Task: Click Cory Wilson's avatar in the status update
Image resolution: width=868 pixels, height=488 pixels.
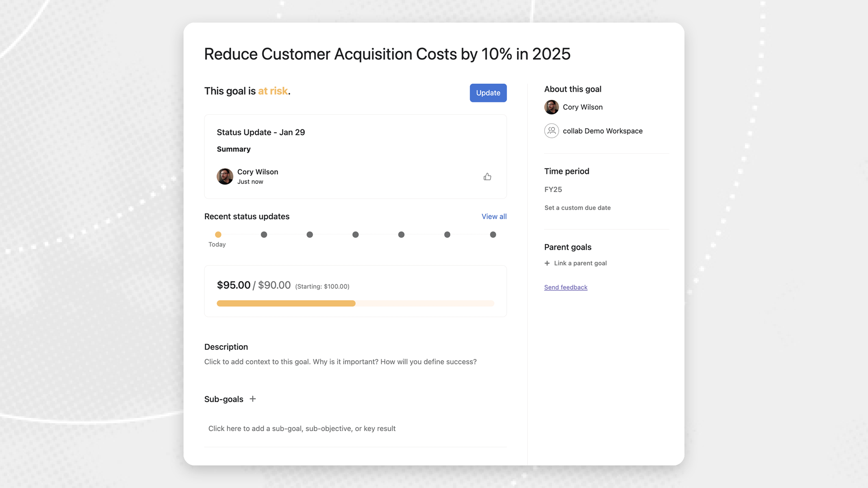Action: click(x=225, y=176)
